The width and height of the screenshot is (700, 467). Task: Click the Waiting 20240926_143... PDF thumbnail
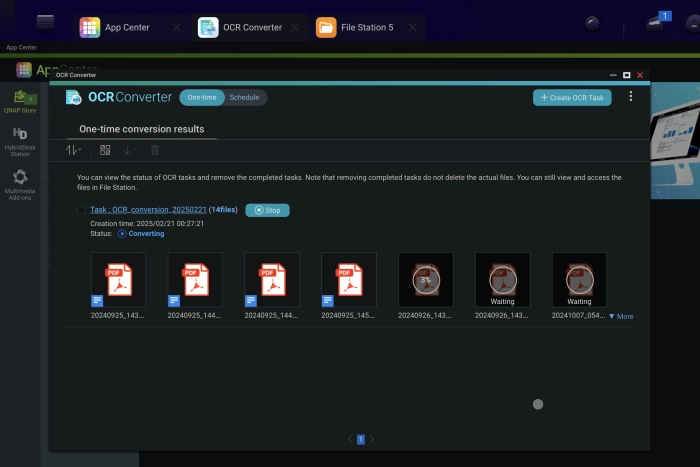(x=503, y=279)
